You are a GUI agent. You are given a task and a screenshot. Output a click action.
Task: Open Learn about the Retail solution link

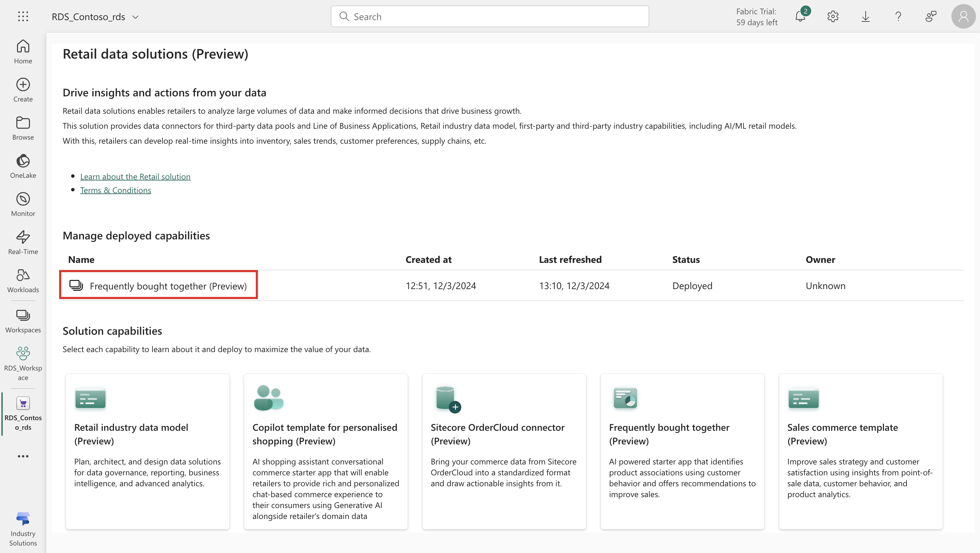pos(135,176)
